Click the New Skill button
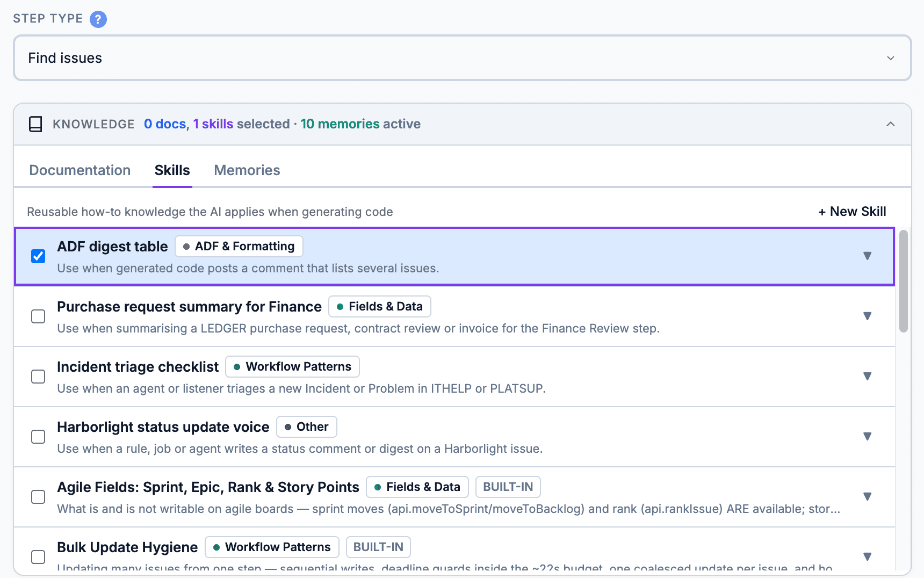This screenshot has height=578, width=924. (x=852, y=212)
